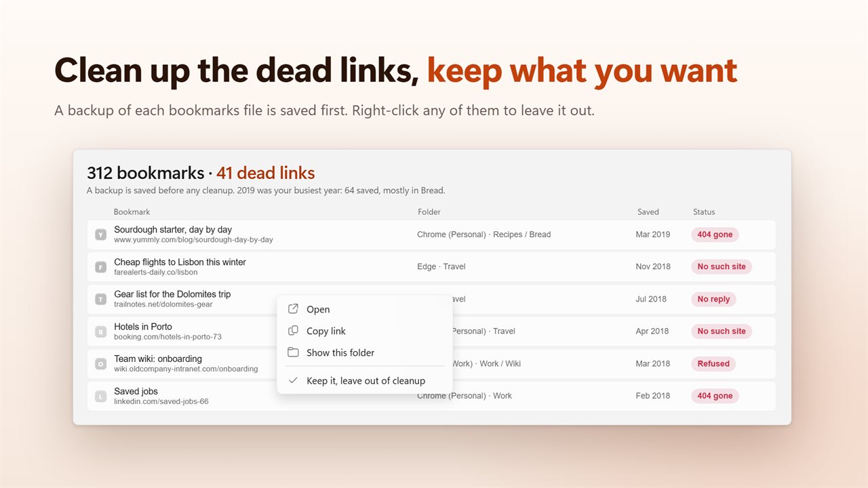Select the 'Team wiki: onboarding' bookmark title

[158, 359]
